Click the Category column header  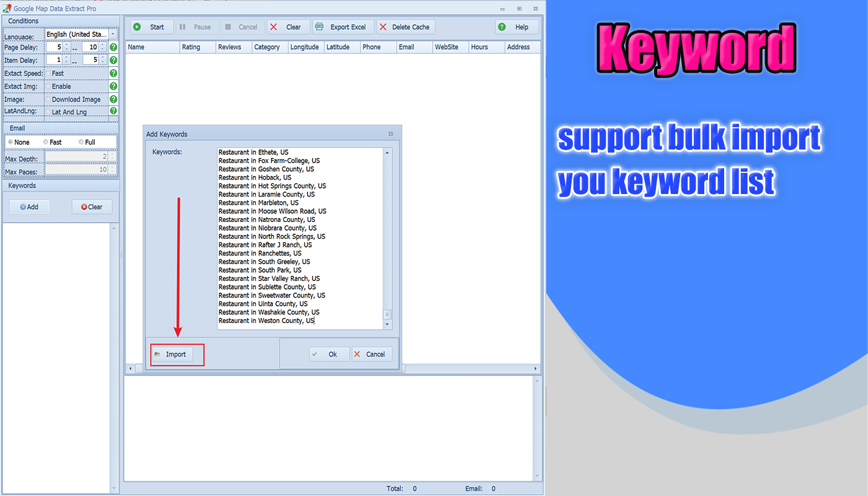pyautogui.click(x=270, y=47)
